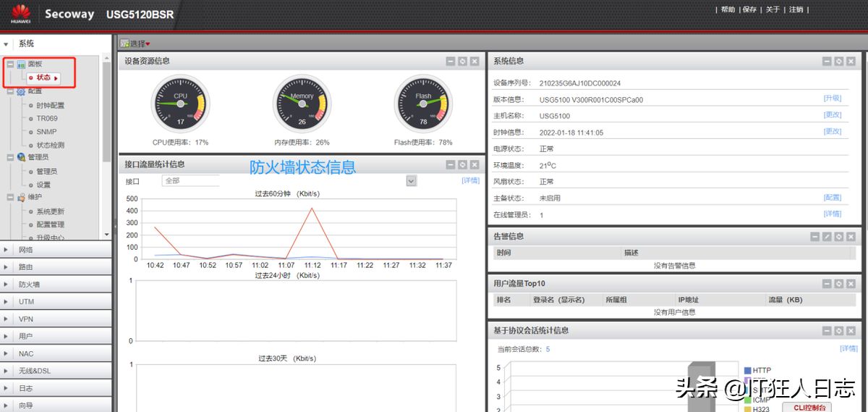868x412 pixels.
Task: Click the 维护 maintenance icon in tree
Action: pos(21,197)
